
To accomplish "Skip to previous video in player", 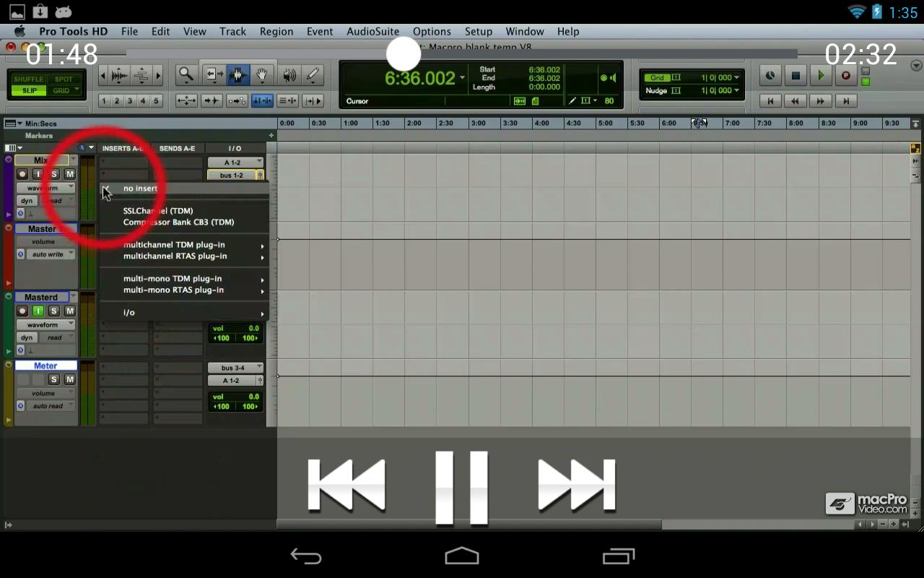I will [x=346, y=486].
